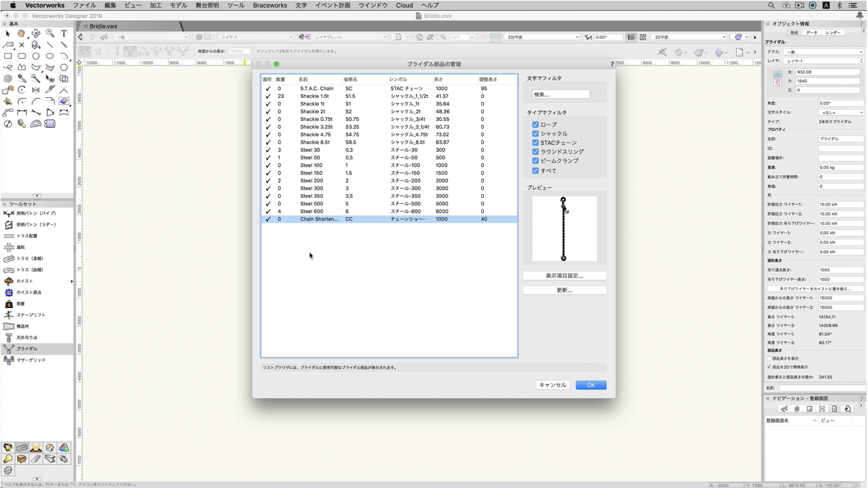Select the Circle tool

36,56
